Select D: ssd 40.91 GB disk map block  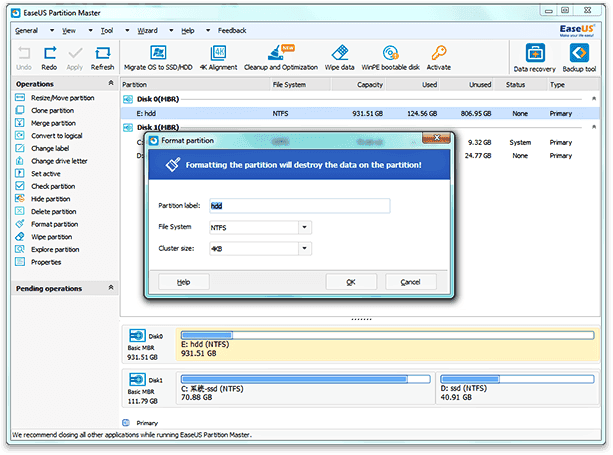click(x=517, y=388)
